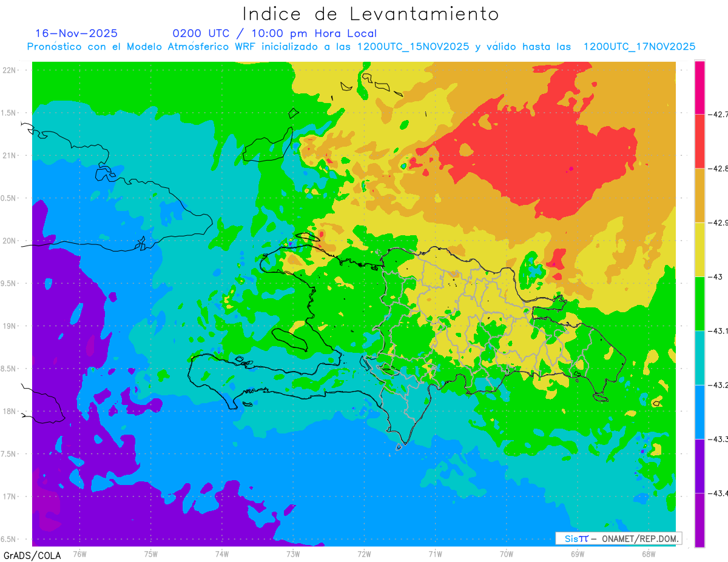Image resolution: width=728 pixels, height=562 pixels.
Task: Click the blue color bar segment
Action: click(x=699, y=412)
